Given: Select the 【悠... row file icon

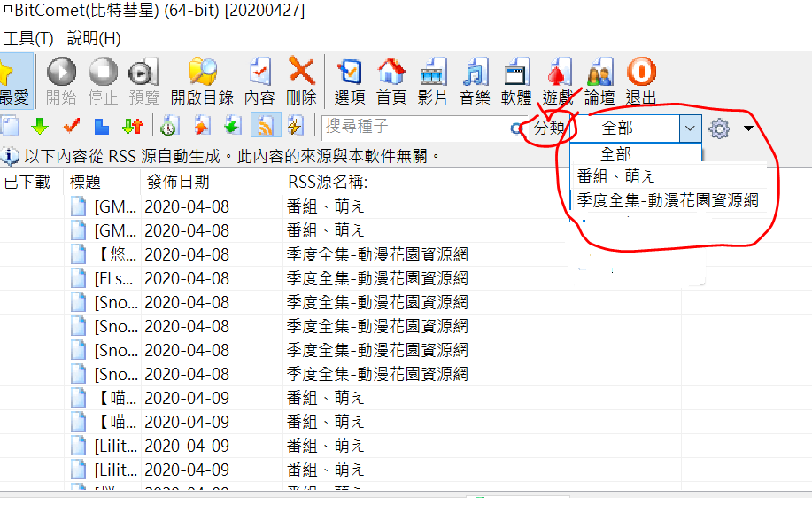Looking at the screenshot, I should click(78, 254).
